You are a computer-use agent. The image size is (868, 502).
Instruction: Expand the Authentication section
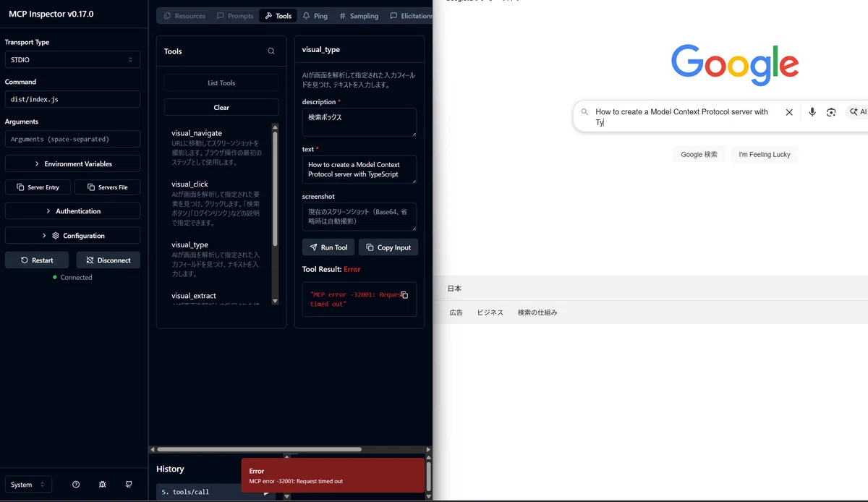click(72, 211)
